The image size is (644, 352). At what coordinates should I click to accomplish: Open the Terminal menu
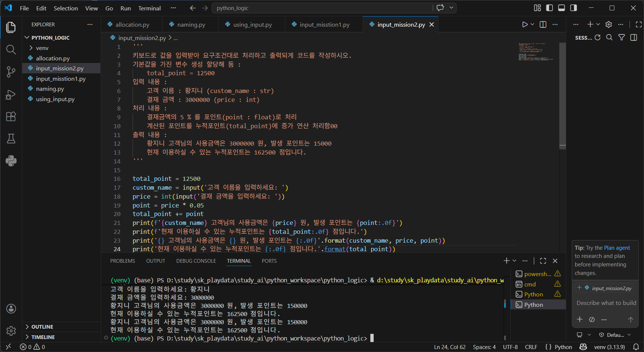pyautogui.click(x=150, y=8)
